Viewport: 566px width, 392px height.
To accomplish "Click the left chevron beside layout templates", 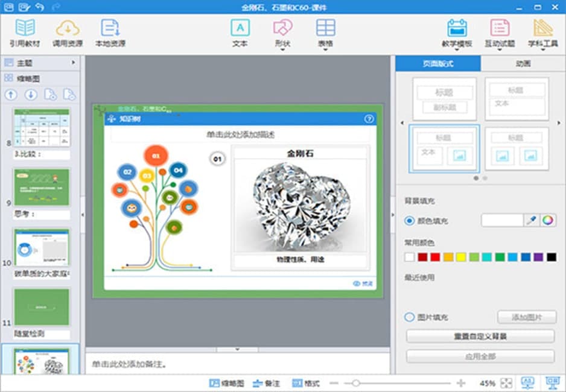I will (403, 122).
